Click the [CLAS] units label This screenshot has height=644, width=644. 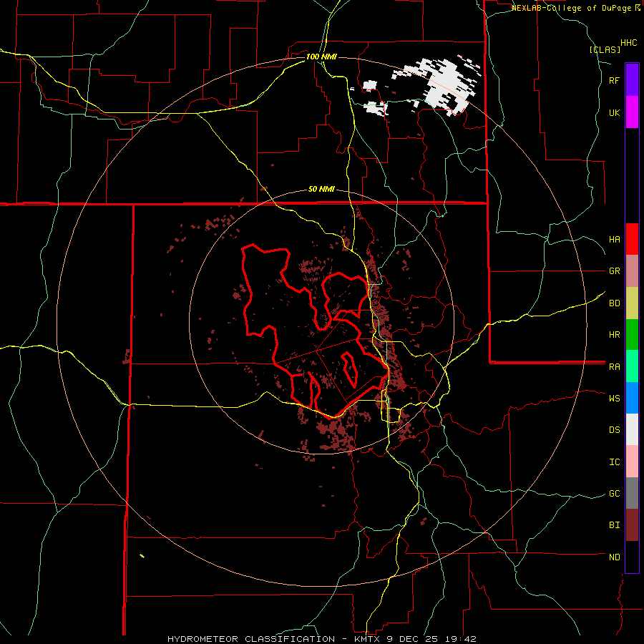coord(605,49)
